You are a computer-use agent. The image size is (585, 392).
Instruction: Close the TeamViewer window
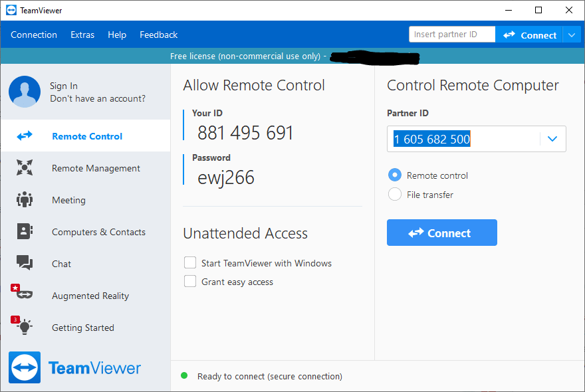point(568,10)
